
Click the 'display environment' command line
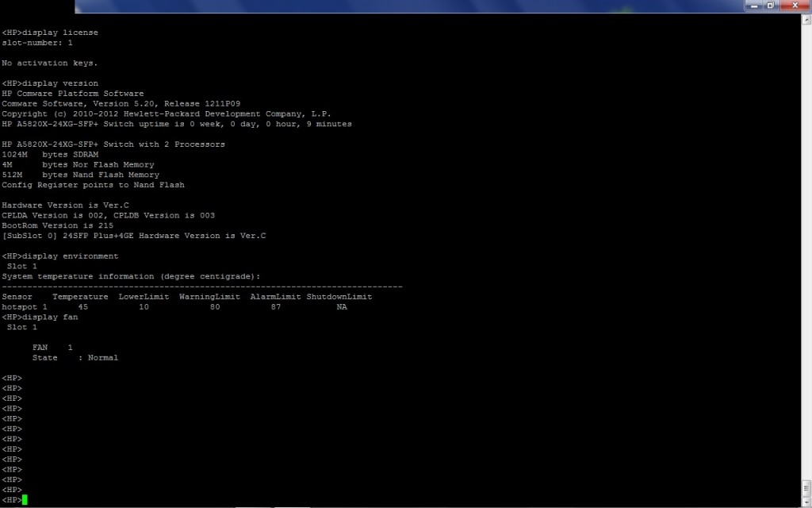[60, 256]
